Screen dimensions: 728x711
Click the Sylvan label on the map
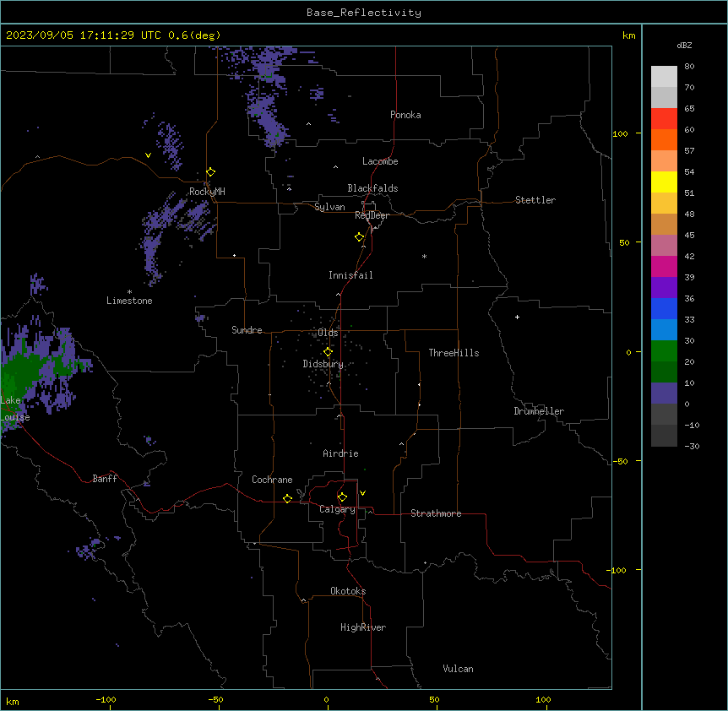click(x=329, y=207)
